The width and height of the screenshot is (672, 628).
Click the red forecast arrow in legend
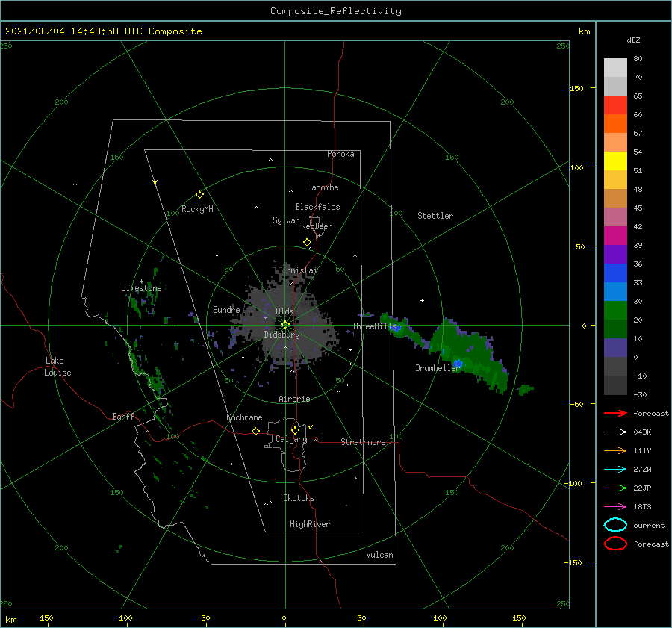[615, 413]
